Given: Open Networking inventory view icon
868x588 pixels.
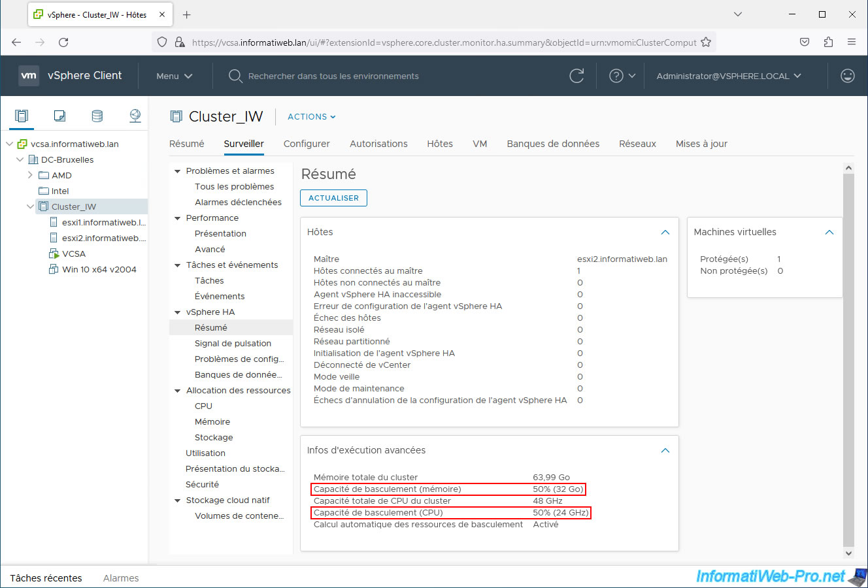Looking at the screenshot, I should pyautogui.click(x=135, y=116).
